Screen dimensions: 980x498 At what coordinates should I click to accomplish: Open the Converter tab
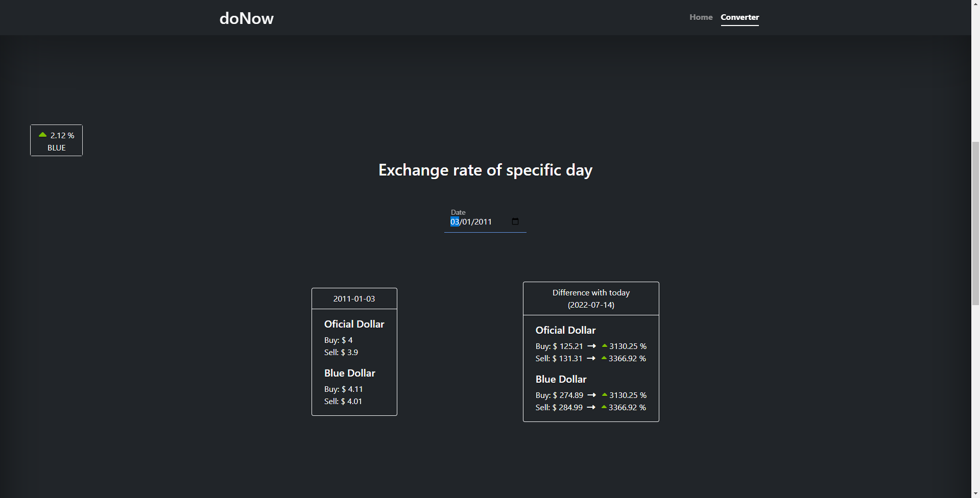pos(739,17)
